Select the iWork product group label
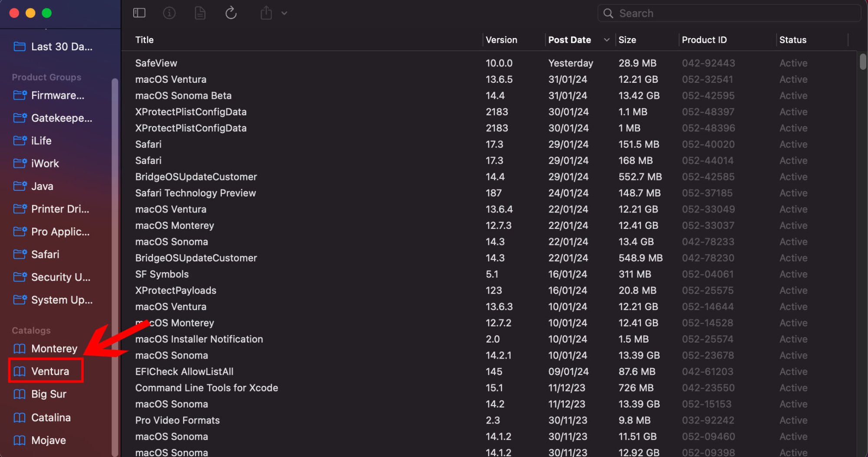The image size is (868, 457). pos(45,163)
